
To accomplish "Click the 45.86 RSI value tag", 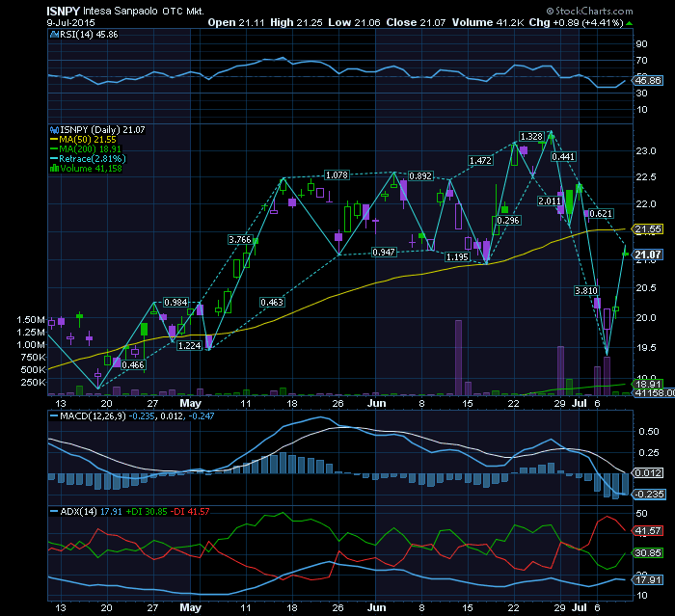I will pos(647,80).
